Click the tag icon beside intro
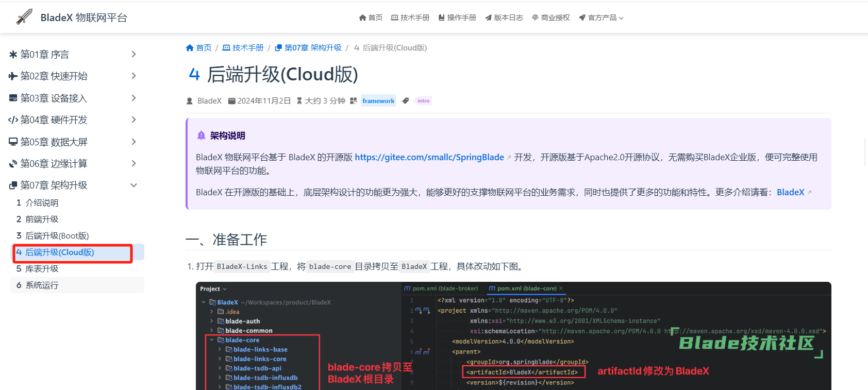 click(x=406, y=101)
